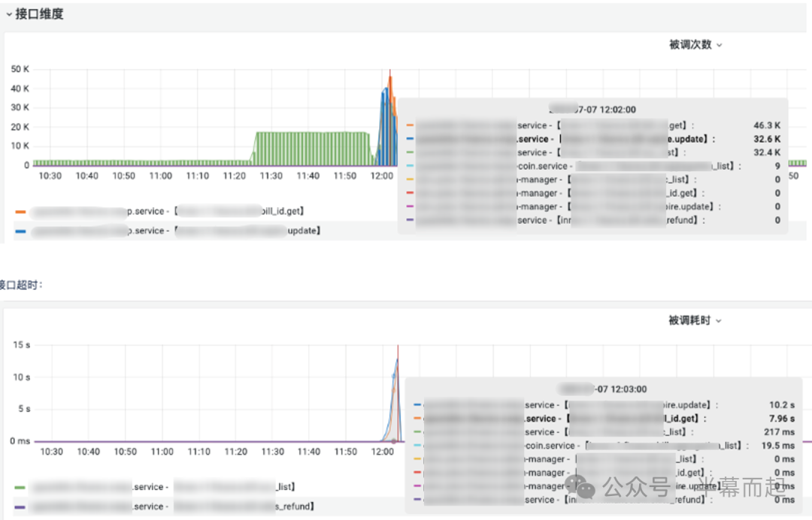Click the 217 ms value in the tooltip
This screenshot has width=812, height=520.
779,432
